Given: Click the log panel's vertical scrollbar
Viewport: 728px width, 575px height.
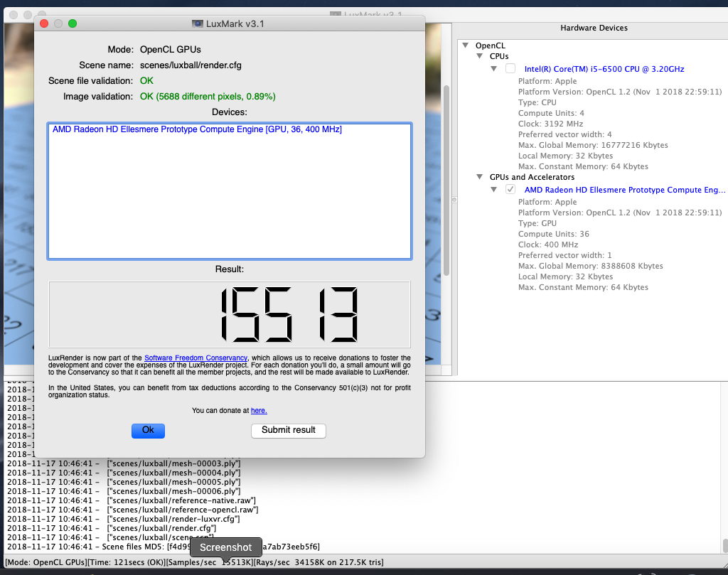Looking at the screenshot, I should coord(724,546).
